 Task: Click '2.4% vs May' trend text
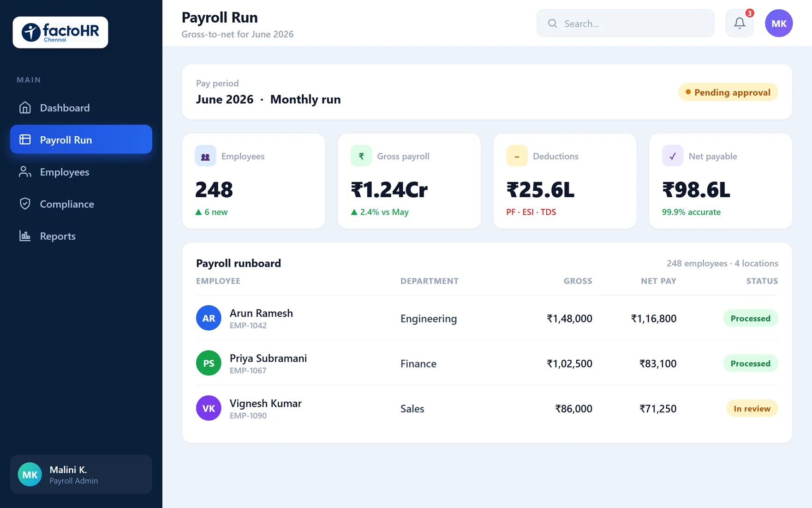pyautogui.click(x=380, y=212)
